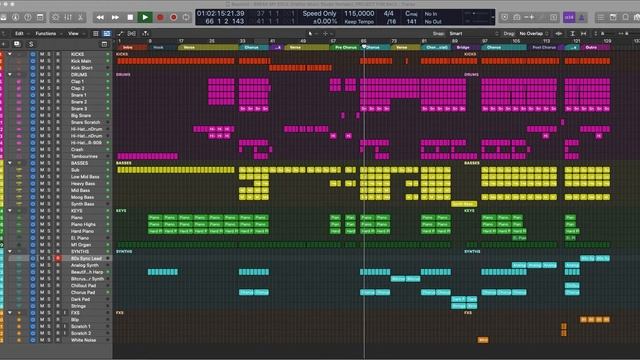Solo the Clap 1 track
Screen dimensions: 640x360
[49, 81]
